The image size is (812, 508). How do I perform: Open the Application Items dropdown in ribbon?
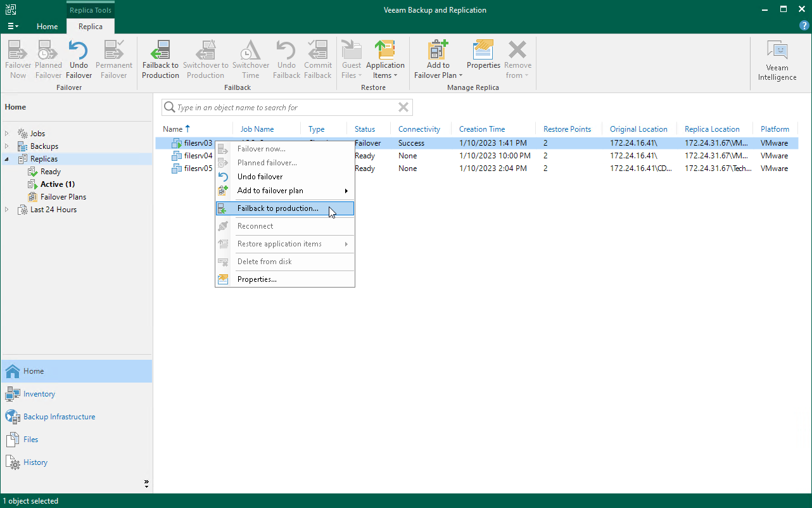coord(385,60)
